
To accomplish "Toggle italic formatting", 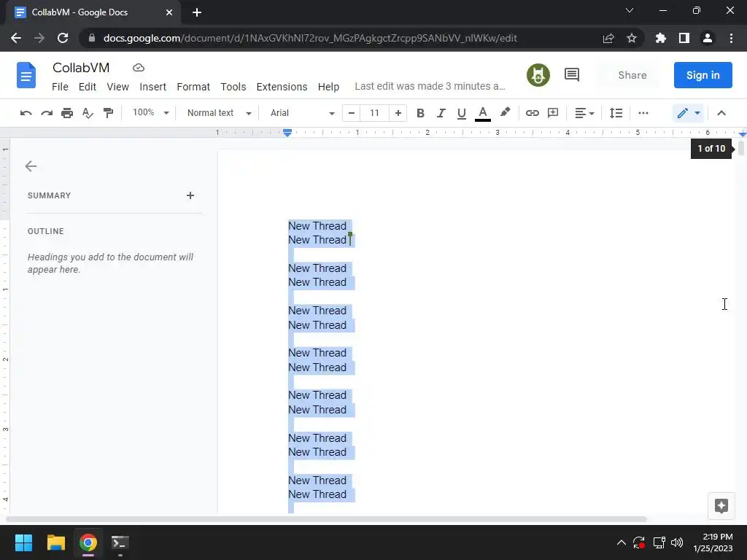I will tap(441, 113).
